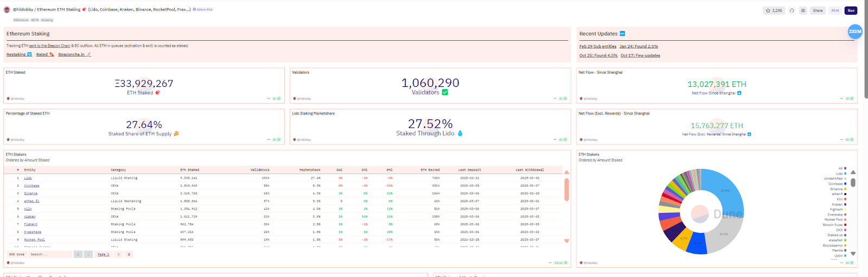Open the GitHub icon in the header
This screenshot has width=868, height=277.
tap(792, 10)
